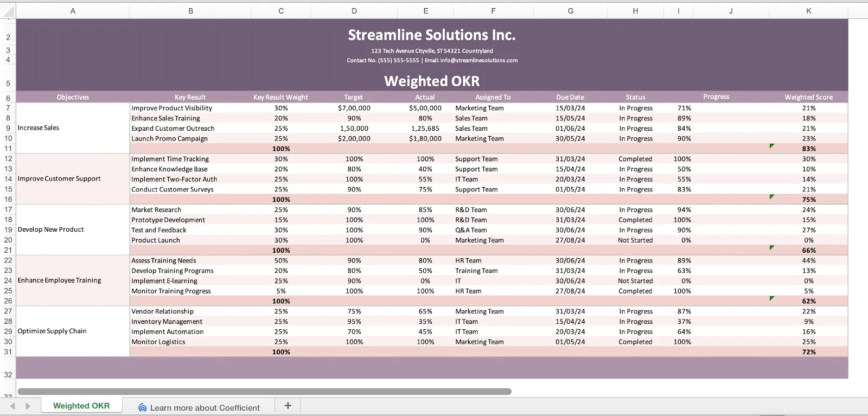868x416 pixels.
Task: Select the Increase Sales objective cell
Action: point(73,128)
